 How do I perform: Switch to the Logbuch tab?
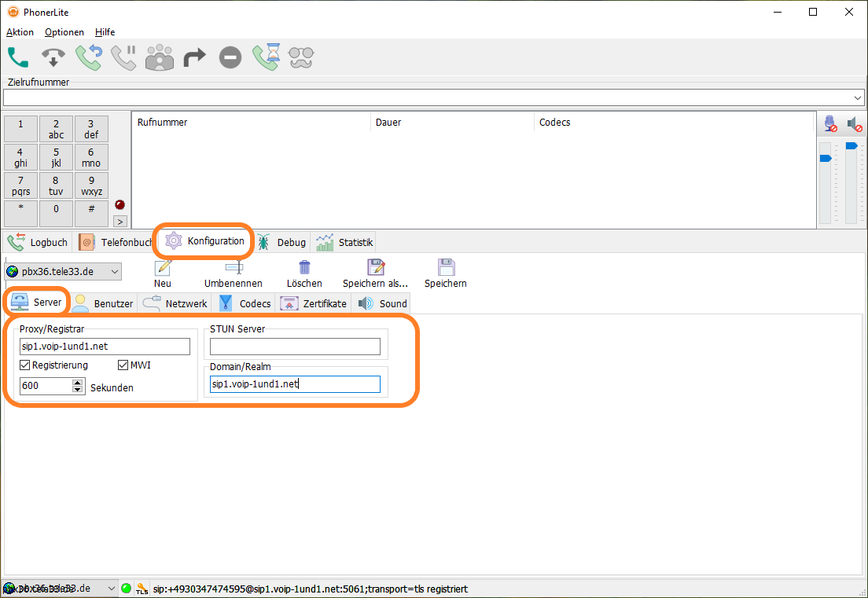[38, 242]
